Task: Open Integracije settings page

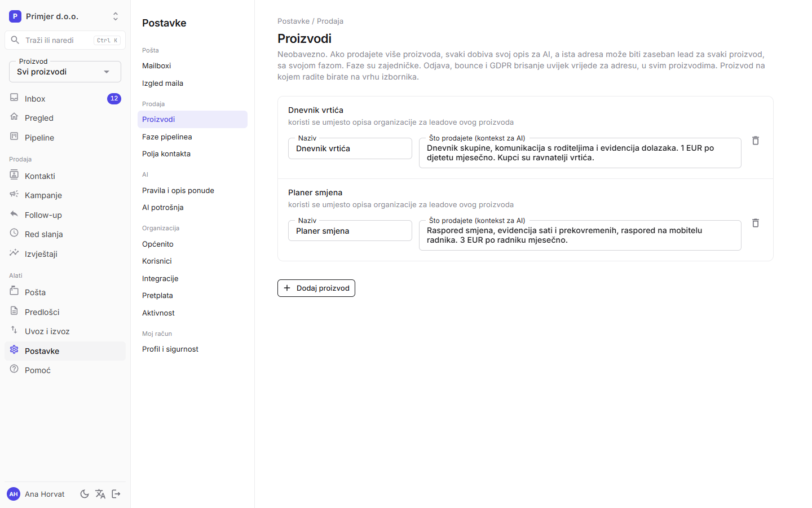Action: 192,278
